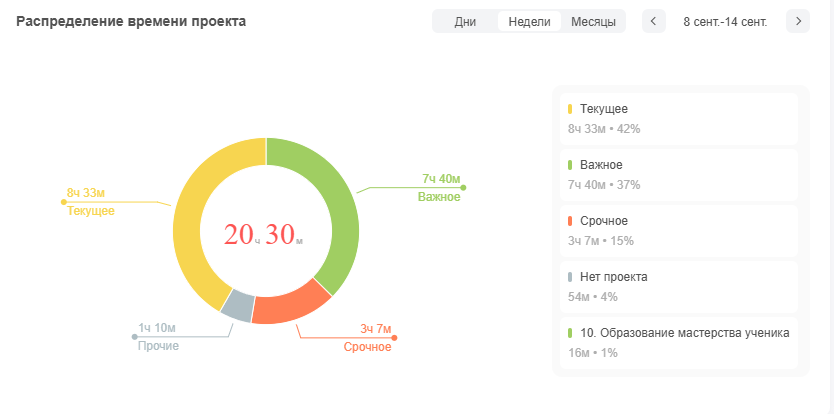Click gray color marker beside Нет проекта
The image size is (834, 414).
point(570,276)
